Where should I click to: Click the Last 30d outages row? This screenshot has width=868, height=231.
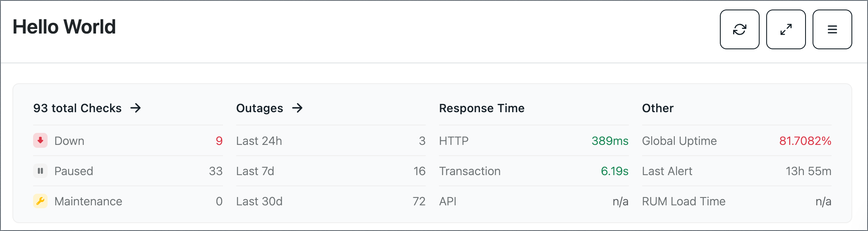click(331, 201)
